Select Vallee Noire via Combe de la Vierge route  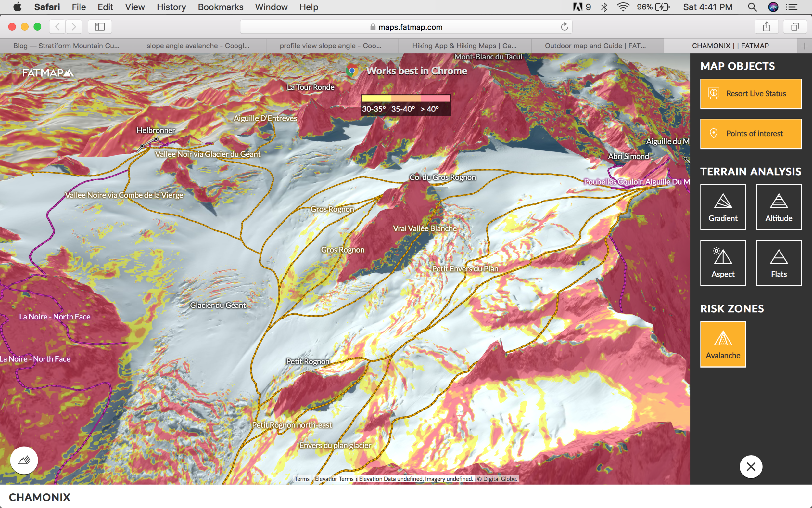tap(124, 195)
